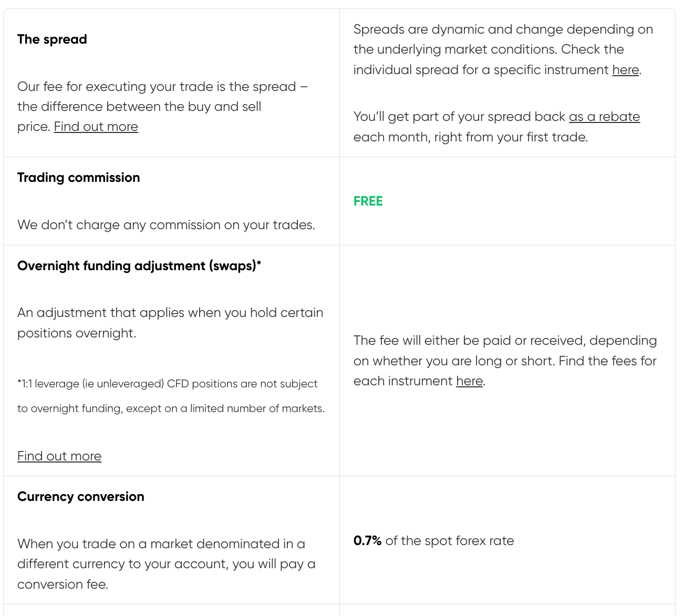This screenshot has width=684, height=616.
Task: Click the '0.7%' conversion fee value
Action: click(367, 541)
